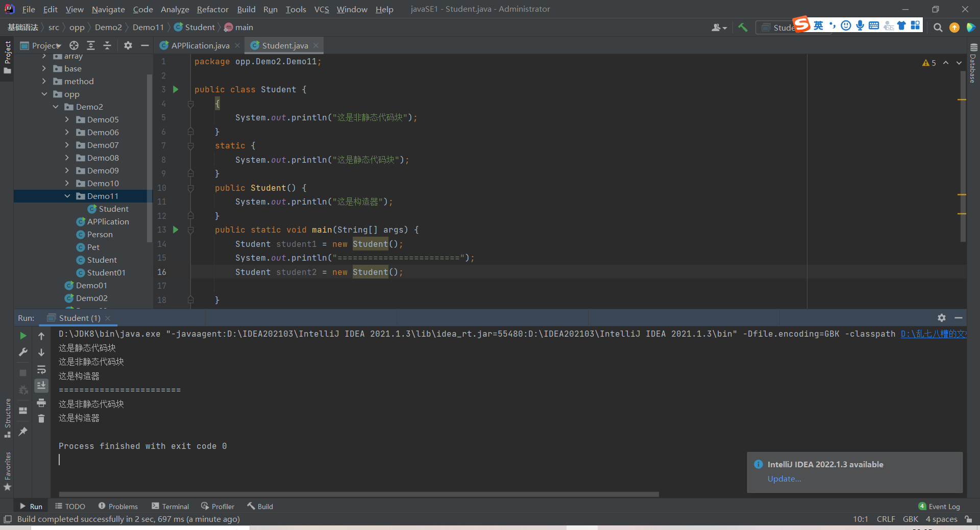Collapse the opp folder
Screen dimensions: 980x530
point(44,94)
